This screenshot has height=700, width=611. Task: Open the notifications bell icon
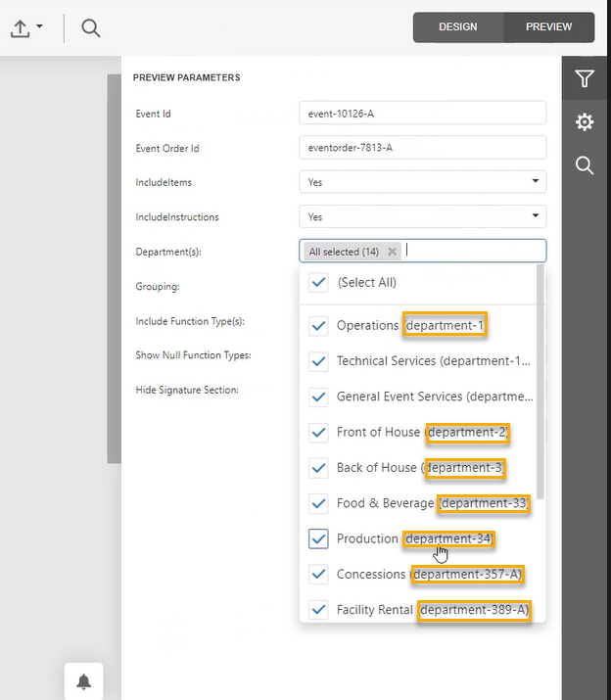84,681
